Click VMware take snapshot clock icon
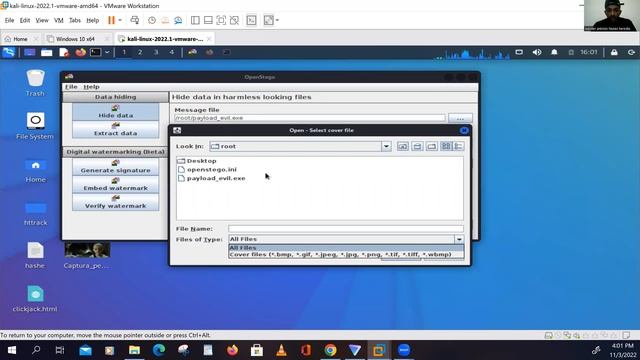Screen dimensions: 640x360 tap(151, 20)
